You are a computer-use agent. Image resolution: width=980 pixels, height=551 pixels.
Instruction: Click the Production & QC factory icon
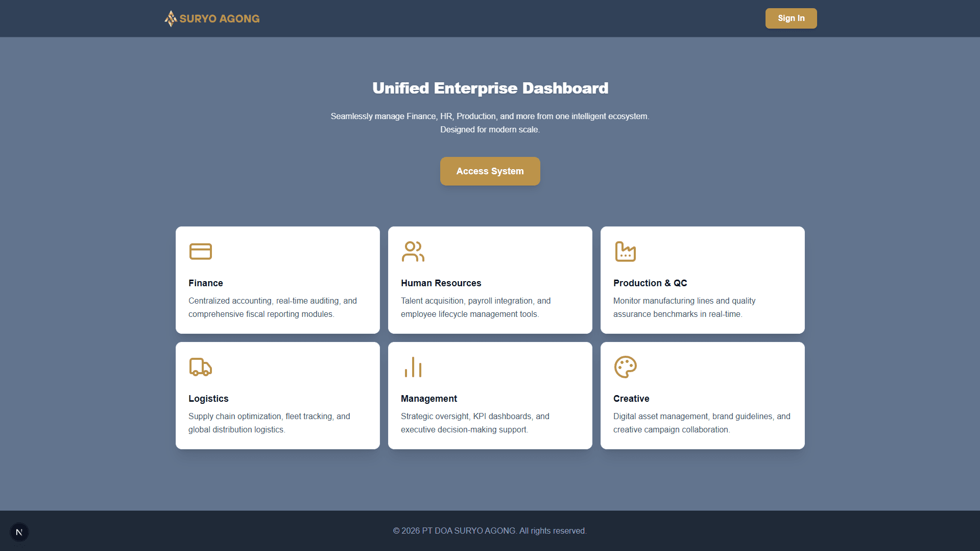point(625,251)
